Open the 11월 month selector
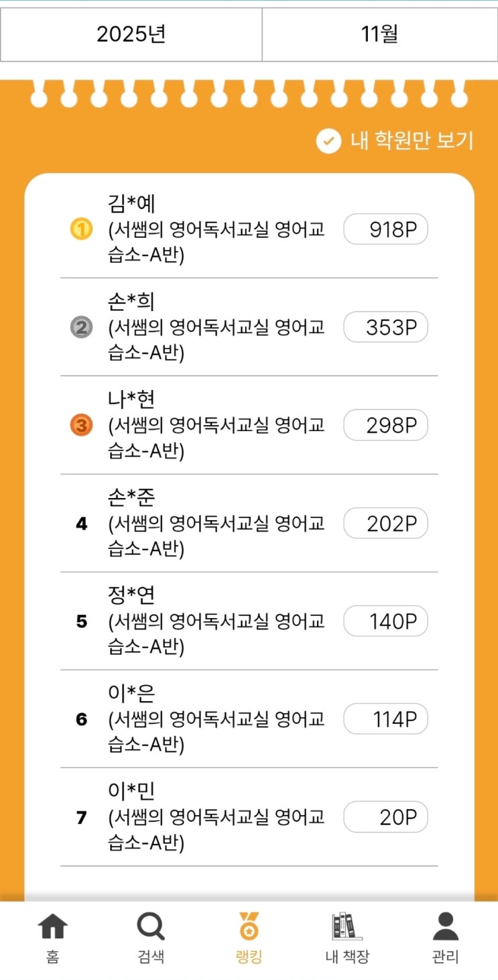Screen dimensions: 498x980 pos(379,35)
